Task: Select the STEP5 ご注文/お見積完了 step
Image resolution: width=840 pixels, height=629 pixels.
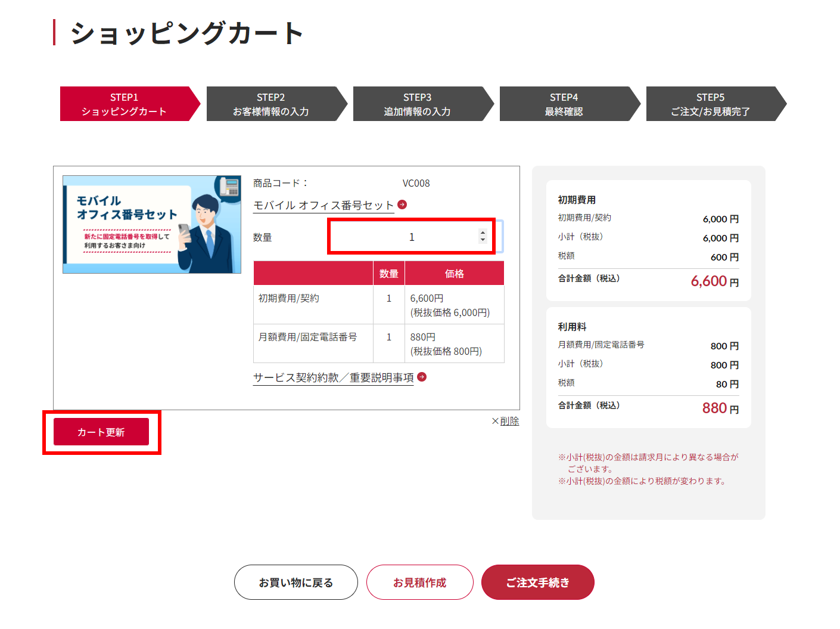Action: (x=710, y=104)
